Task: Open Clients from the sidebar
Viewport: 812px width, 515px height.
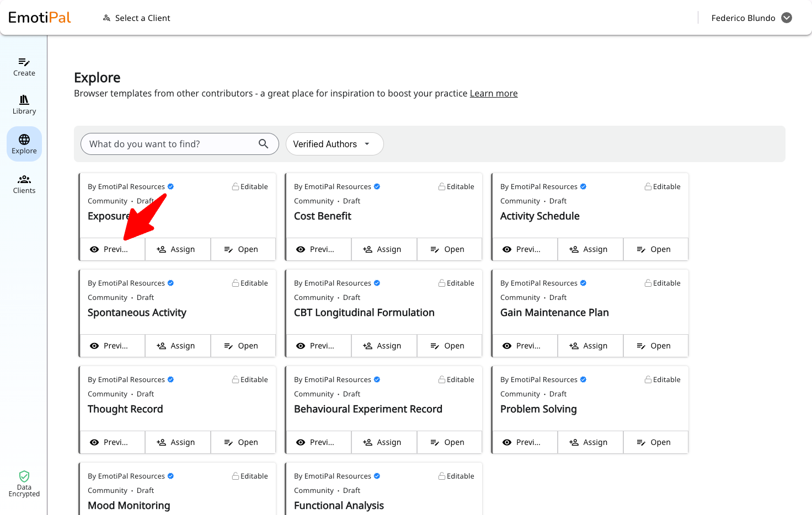Action: [24, 184]
